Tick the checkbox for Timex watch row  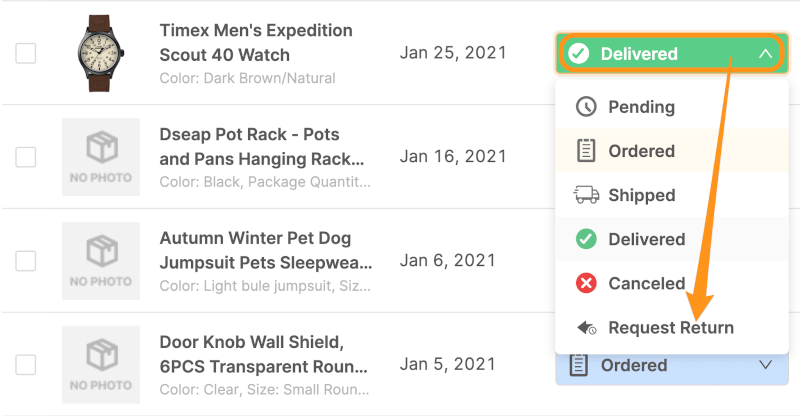pos(26,53)
